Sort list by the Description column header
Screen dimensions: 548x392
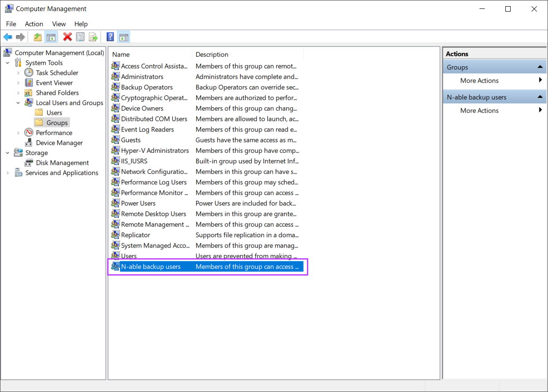pyautogui.click(x=212, y=55)
